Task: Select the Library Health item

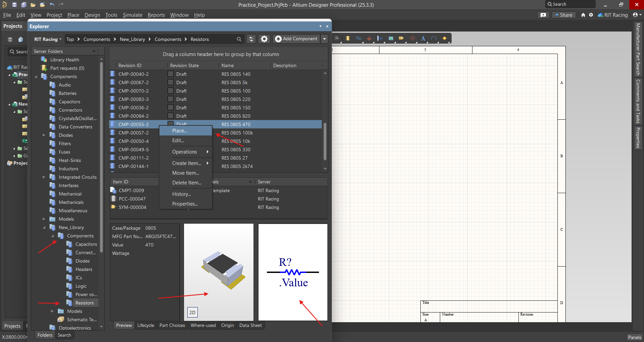Action: coord(65,60)
